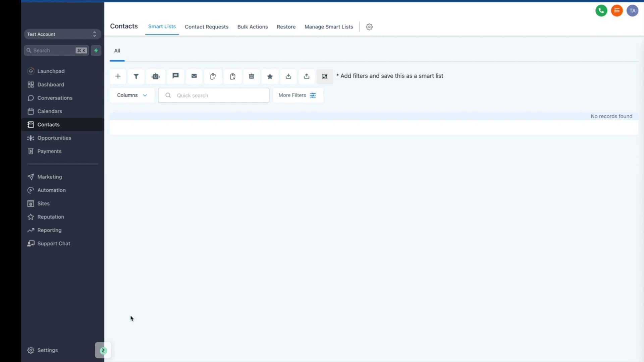Switch to the Contact Requests tab

point(207,27)
